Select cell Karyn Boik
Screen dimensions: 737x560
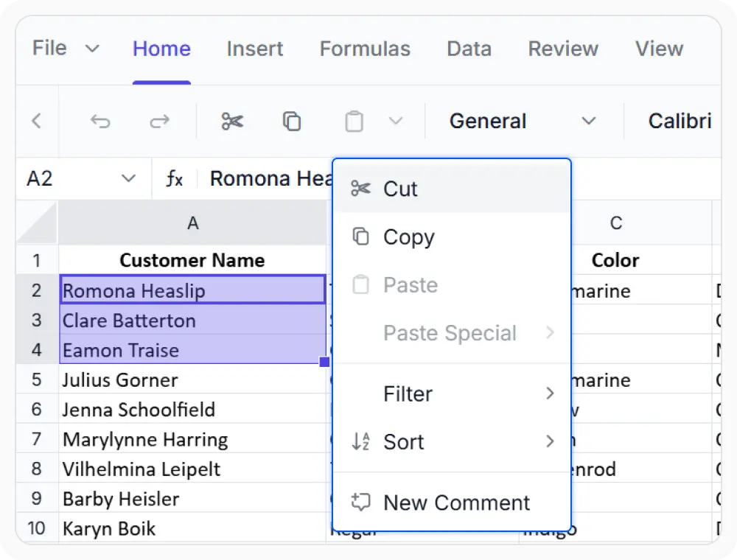[x=192, y=528]
